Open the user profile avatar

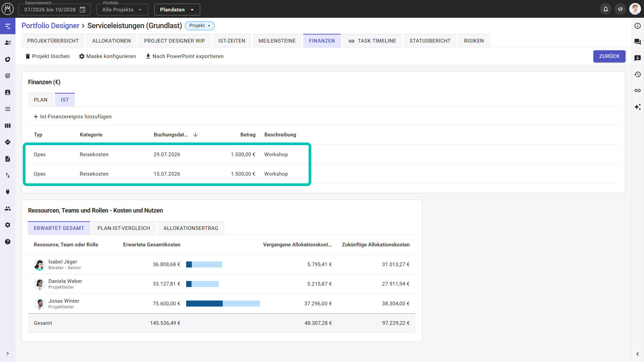point(635,9)
